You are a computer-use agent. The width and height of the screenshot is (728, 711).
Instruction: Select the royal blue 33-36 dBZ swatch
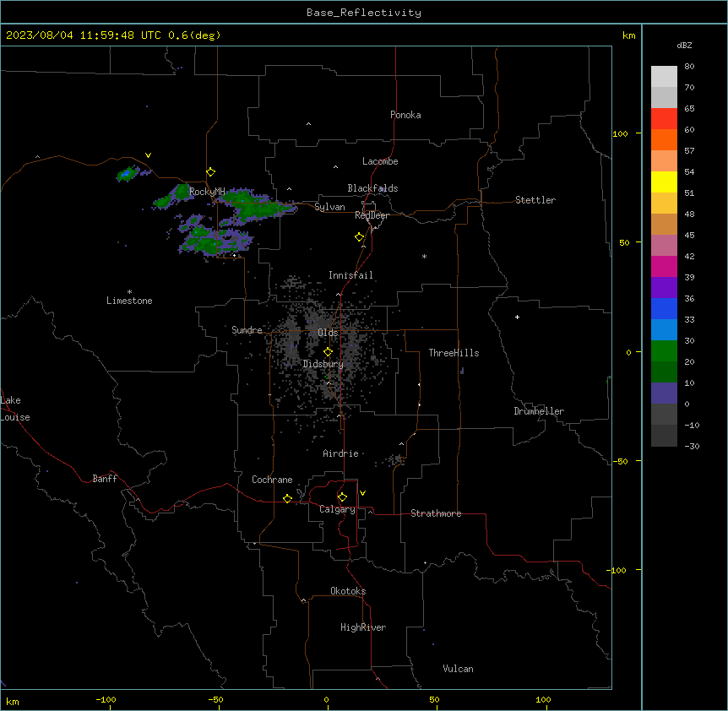664,308
